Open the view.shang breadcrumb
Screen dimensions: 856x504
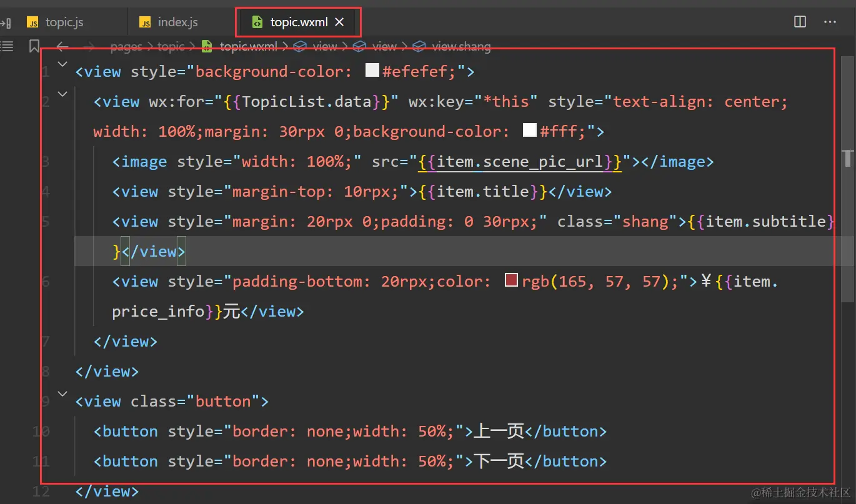461,46
